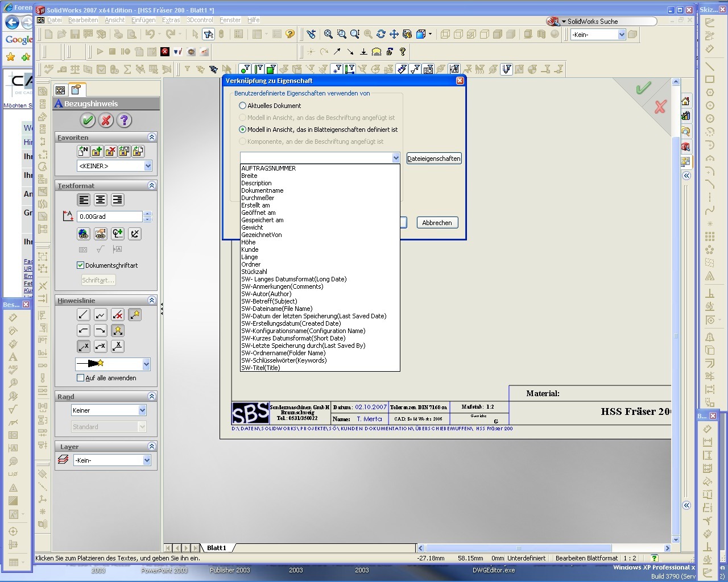Choose Kunde from the property list
The width and height of the screenshot is (728, 582).
[x=320, y=250]
